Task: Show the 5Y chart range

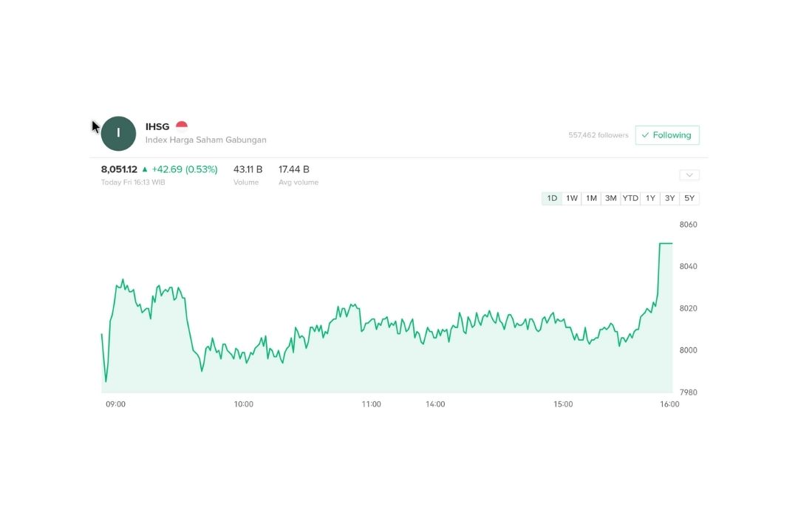Action: 689,198
